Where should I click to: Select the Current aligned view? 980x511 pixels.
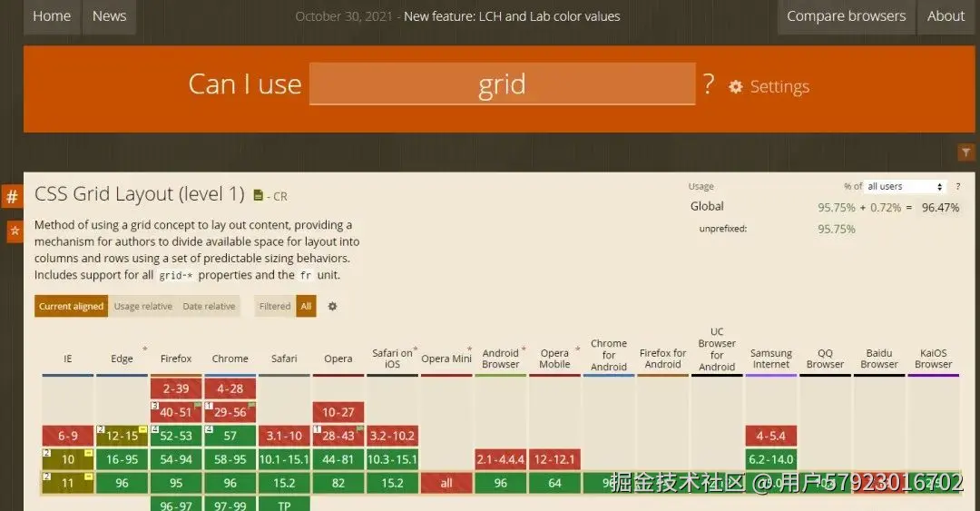72,306
